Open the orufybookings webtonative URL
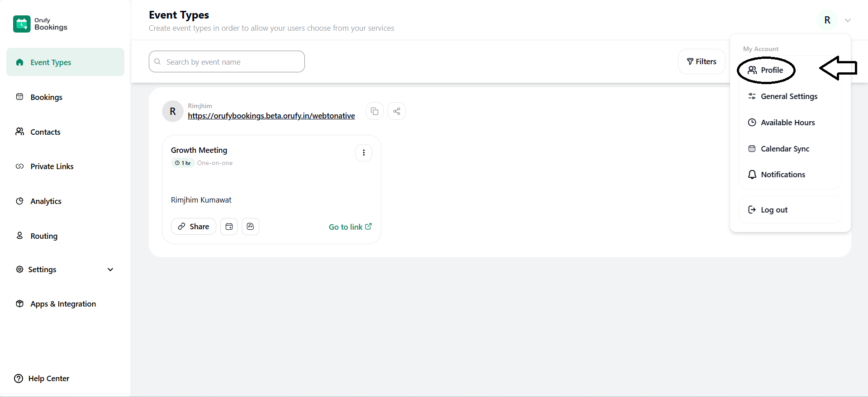The image size is (868, 397). 271,116
